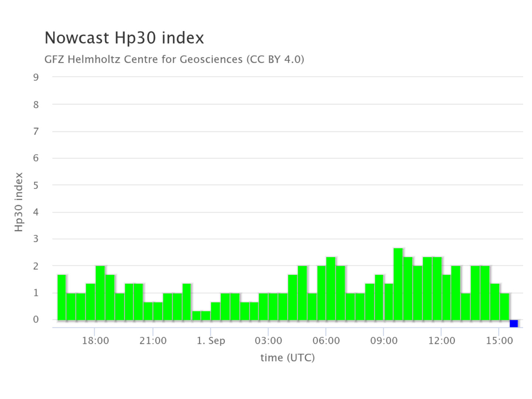The width and height of the screenshot is (532, 399).
Task: Click the 1. Sep date label
Action: click(x=211, y=341)
